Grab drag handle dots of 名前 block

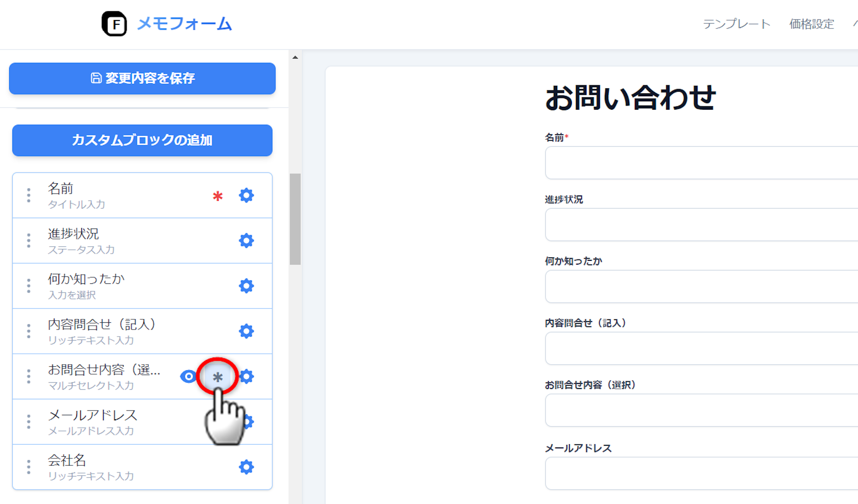[28, 195]
